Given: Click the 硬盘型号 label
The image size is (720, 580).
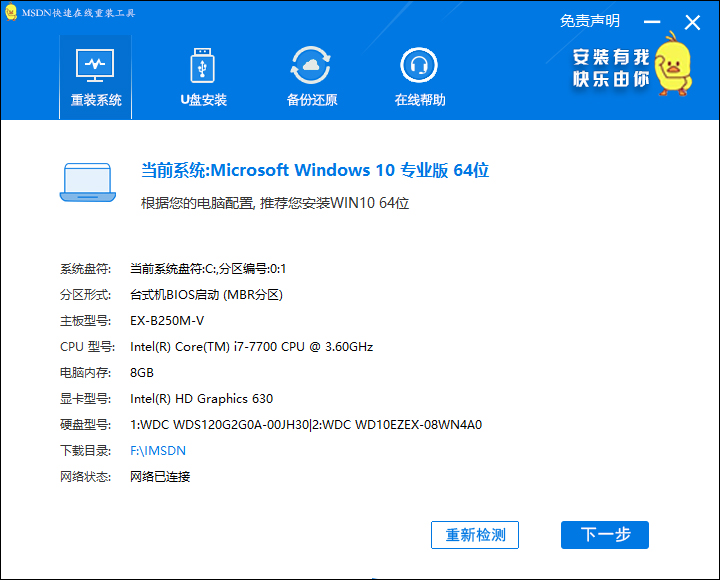Looking at the screenshot, I should point(85,425).
